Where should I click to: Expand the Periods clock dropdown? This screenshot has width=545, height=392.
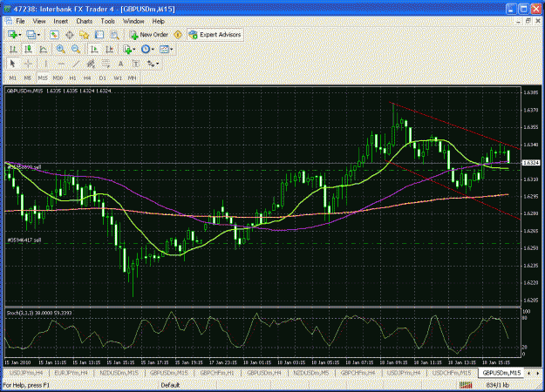(x=153, y=50)
